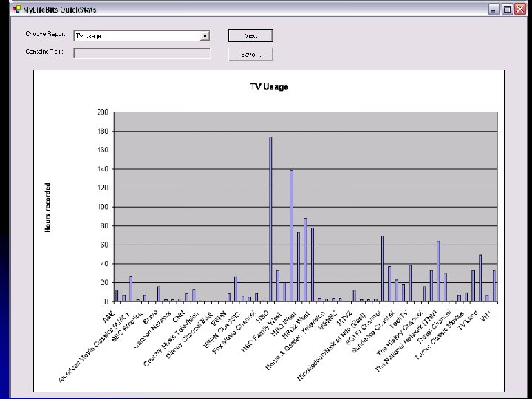Minimize the QuickStats window

point(494,9)
